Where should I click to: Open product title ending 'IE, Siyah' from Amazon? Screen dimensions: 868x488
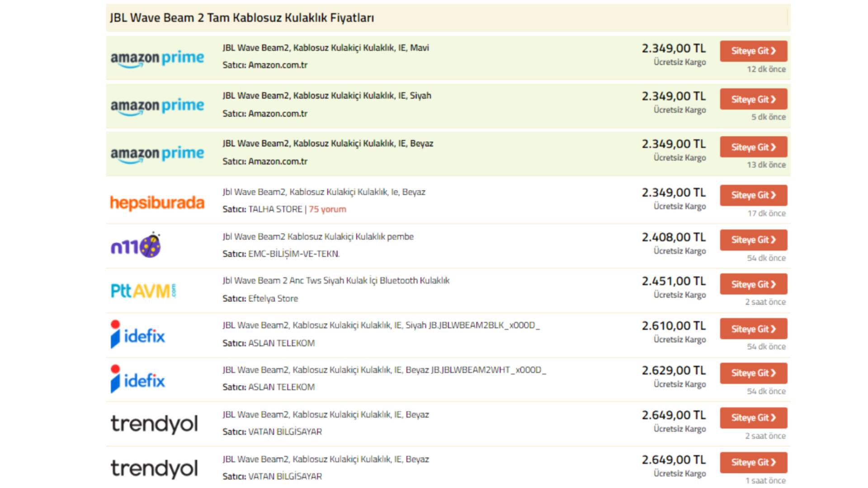[327, 96]
